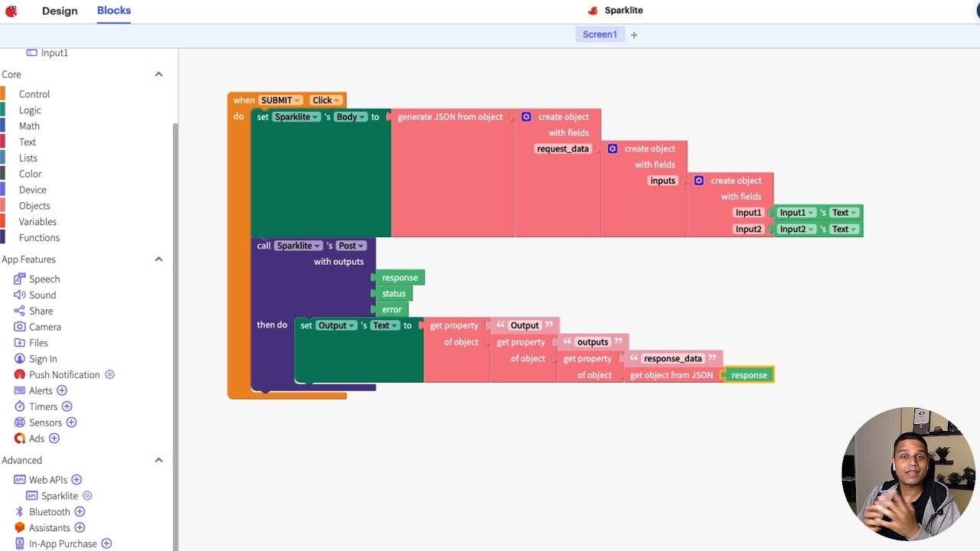This screenshot has height=551, width=980.
Task: Add an In-App Purchase component
Action: pos(106,544)
